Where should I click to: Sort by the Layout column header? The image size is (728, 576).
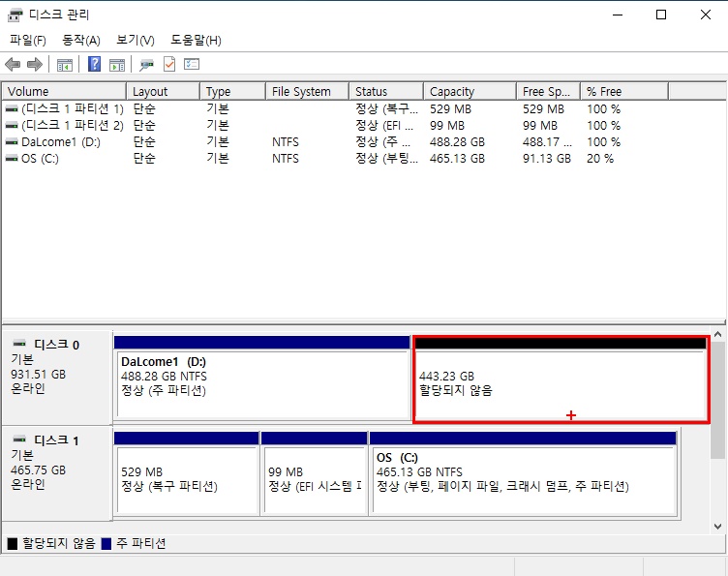[163, 91]
